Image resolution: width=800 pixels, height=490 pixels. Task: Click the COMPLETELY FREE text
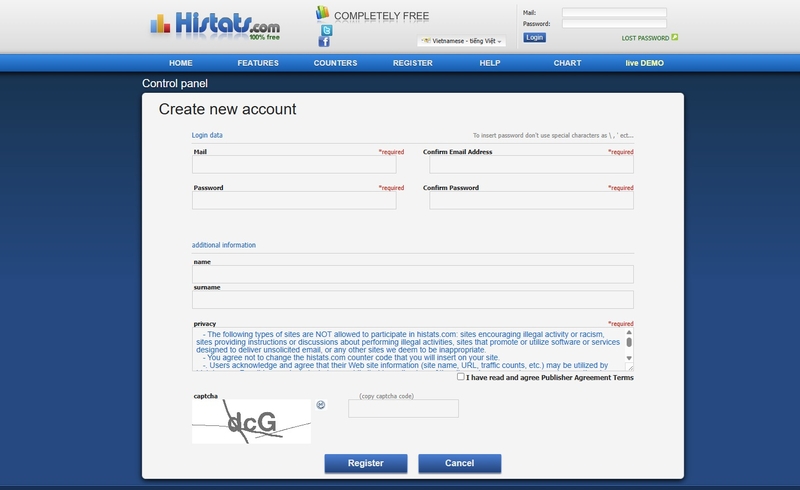pos(381,16)
